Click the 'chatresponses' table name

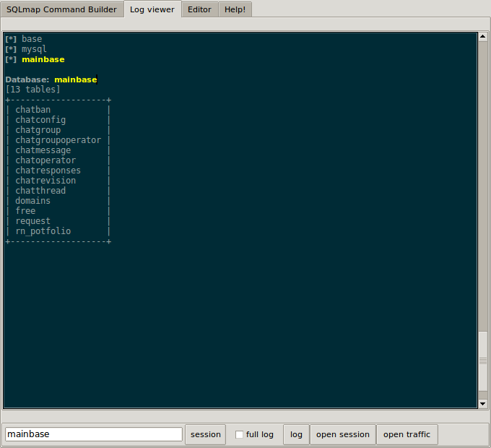[48, 171]
